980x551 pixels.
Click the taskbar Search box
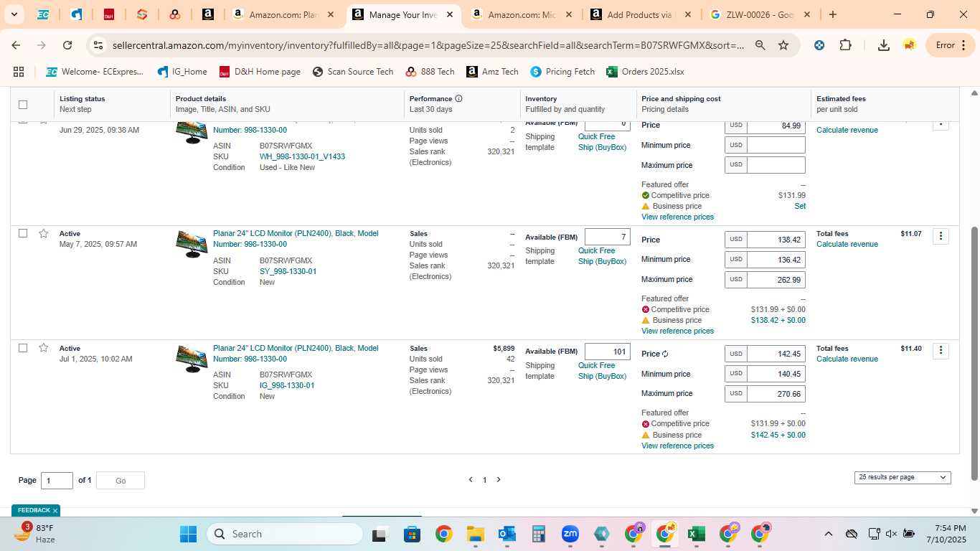point(285,534)
